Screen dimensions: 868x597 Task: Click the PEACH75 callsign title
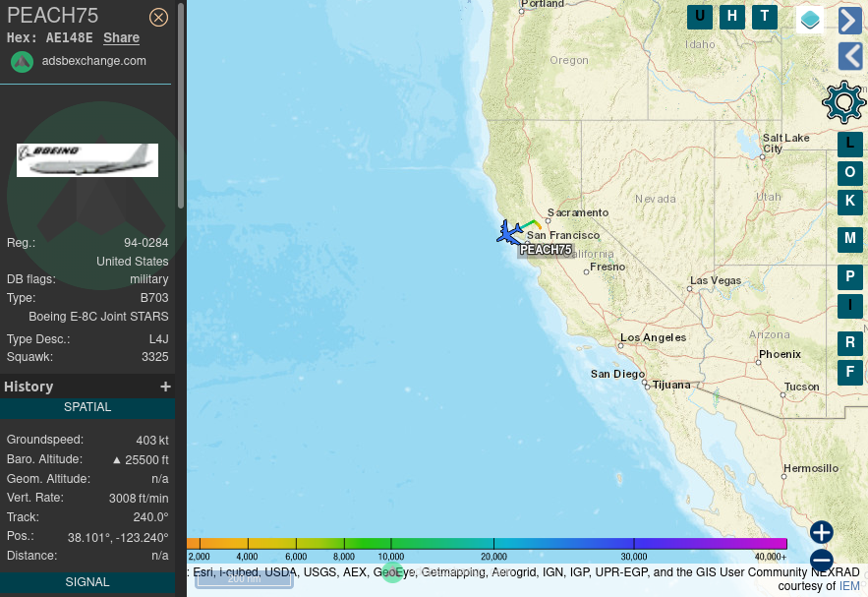(52, 16)
